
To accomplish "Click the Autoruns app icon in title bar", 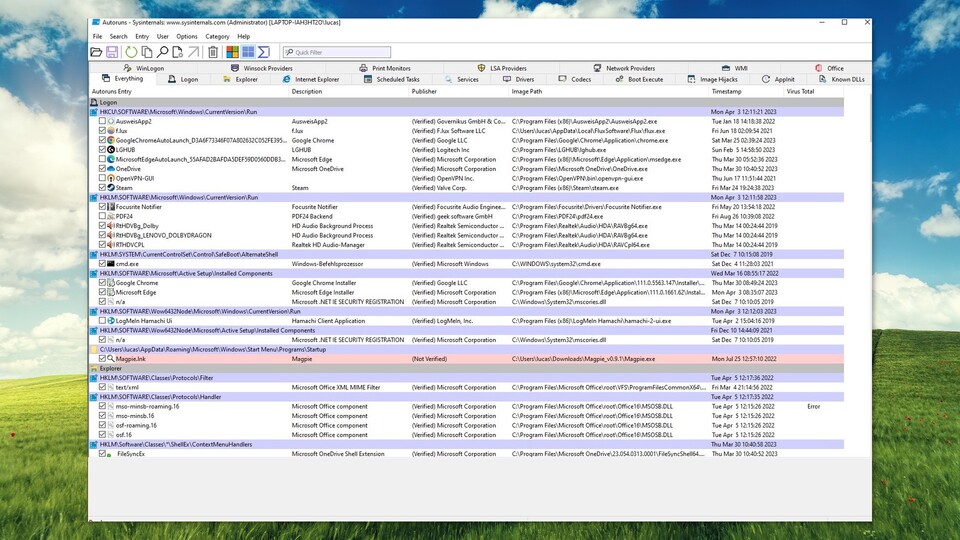I will click(96, 22).
